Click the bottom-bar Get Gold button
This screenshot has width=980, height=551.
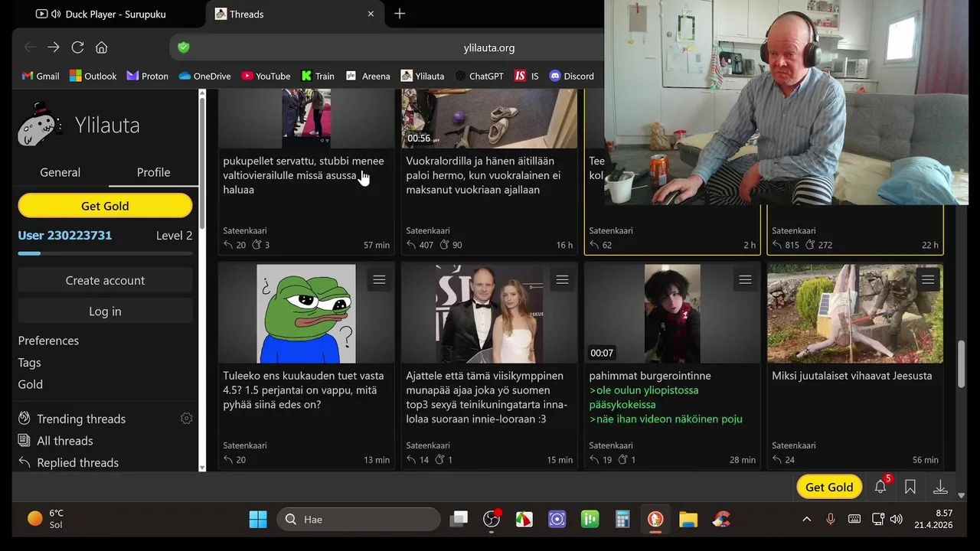829,487
